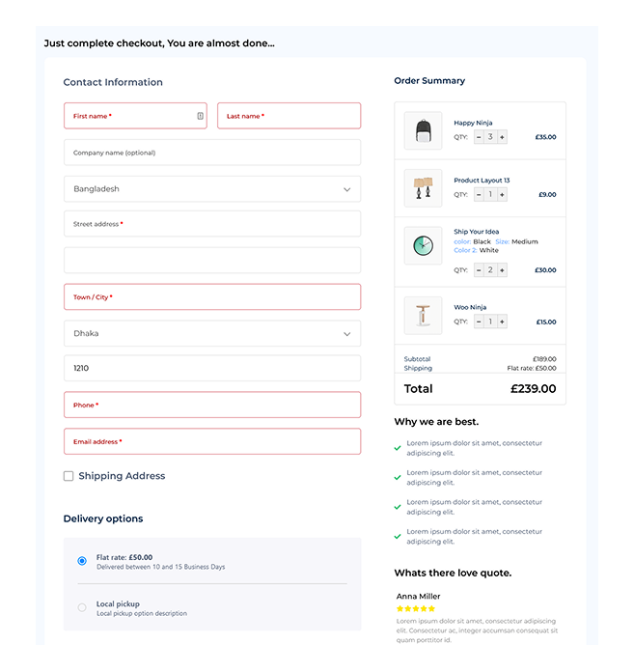Click the Email address field
Screen dimensions: 634x672
(212, 441)
